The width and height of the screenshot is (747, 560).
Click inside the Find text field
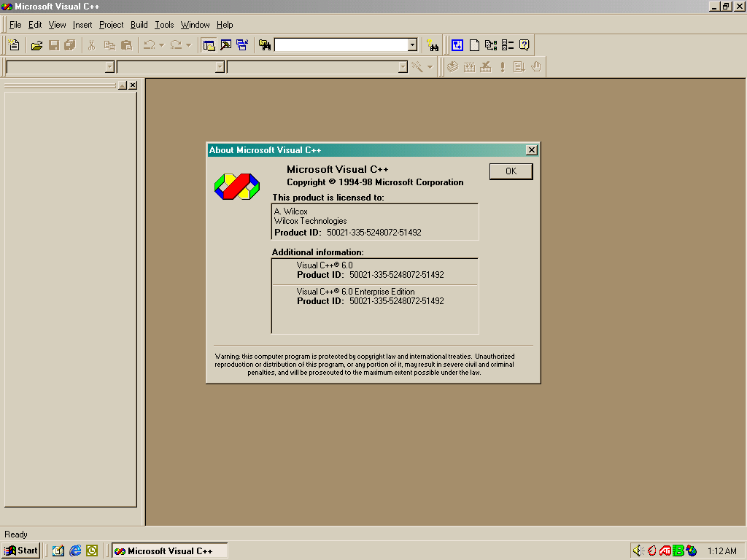pos(340,45)
